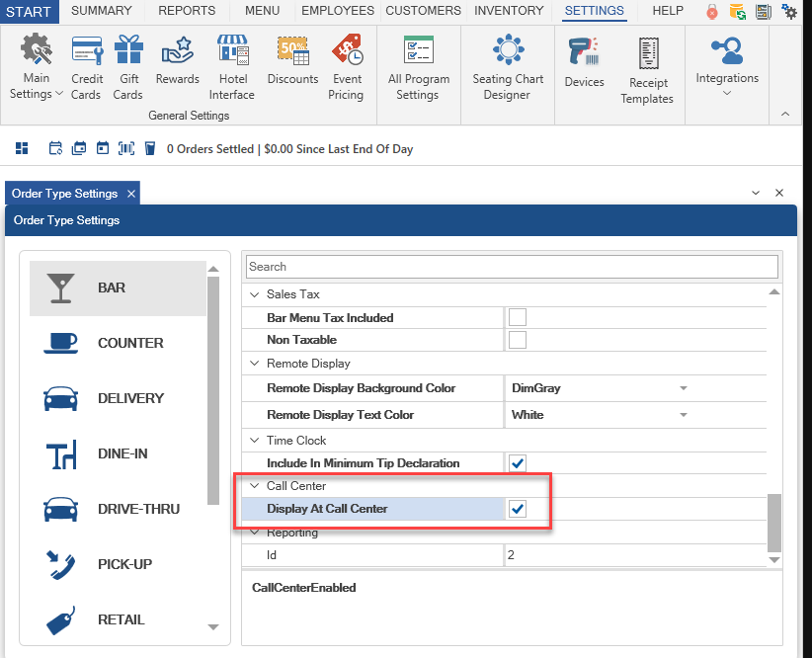This screenshot has width=812, height=658.
Task: Open Remote Display Background Color dropdown
Action: click(683, 388)
